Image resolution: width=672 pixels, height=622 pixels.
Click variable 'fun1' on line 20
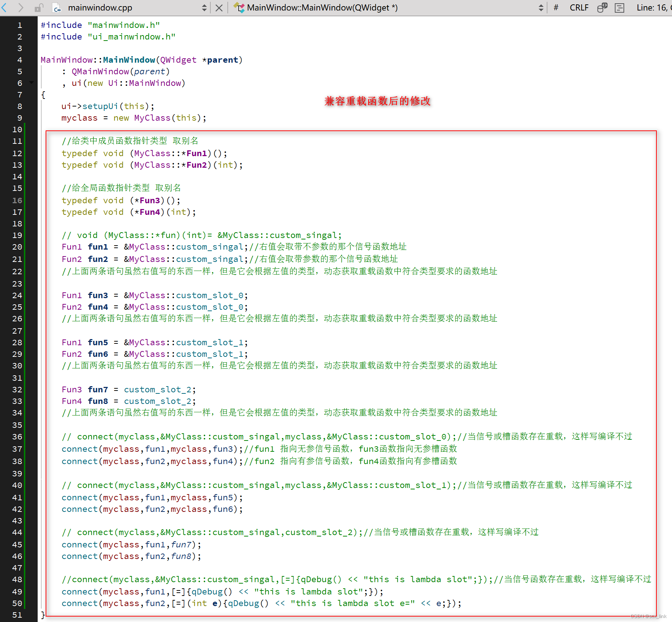(x=98, y=247)
